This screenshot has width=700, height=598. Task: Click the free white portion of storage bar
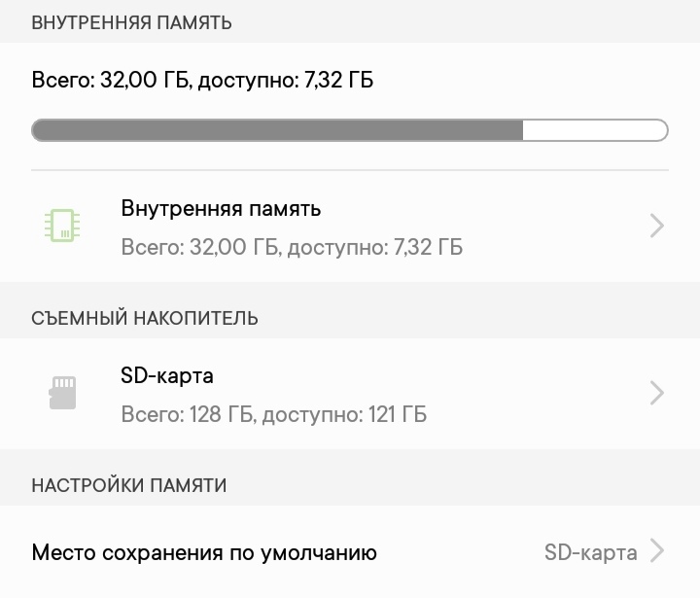coord(593,130)
